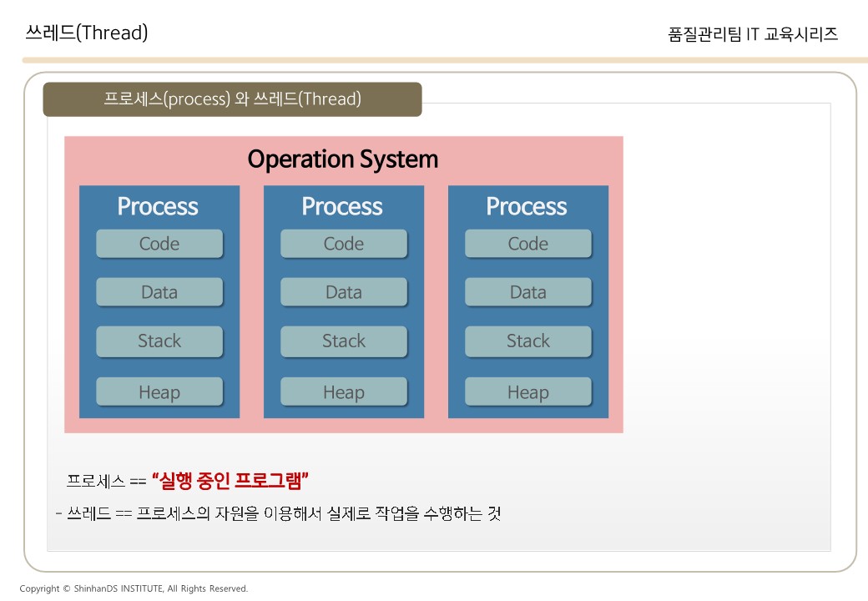
Task: Select the Heap block in the leftmost Process
Action: tap(159, 391)
